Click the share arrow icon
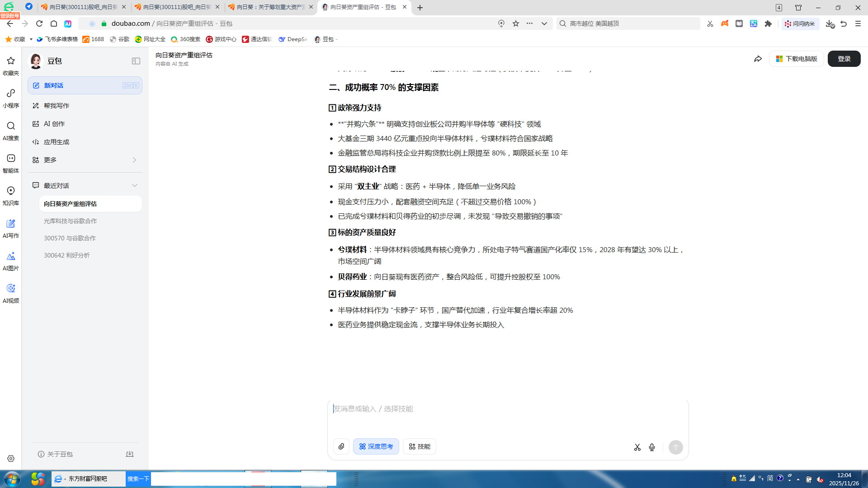This screenshot has width=868, height=488. (758, 59)
